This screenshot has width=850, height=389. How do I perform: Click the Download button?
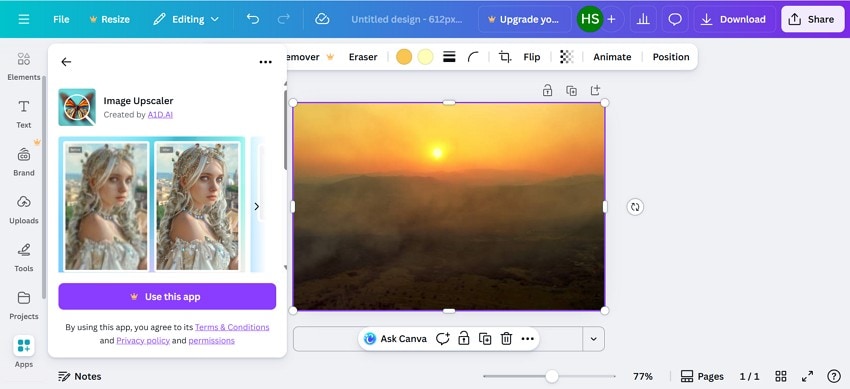tap(734, 19)
